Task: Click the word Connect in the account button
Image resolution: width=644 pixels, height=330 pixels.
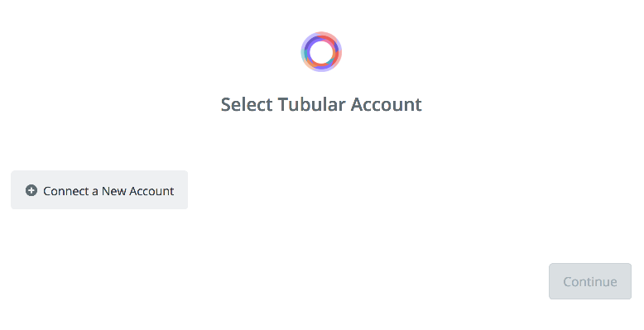Action: (x=65, y=191)
